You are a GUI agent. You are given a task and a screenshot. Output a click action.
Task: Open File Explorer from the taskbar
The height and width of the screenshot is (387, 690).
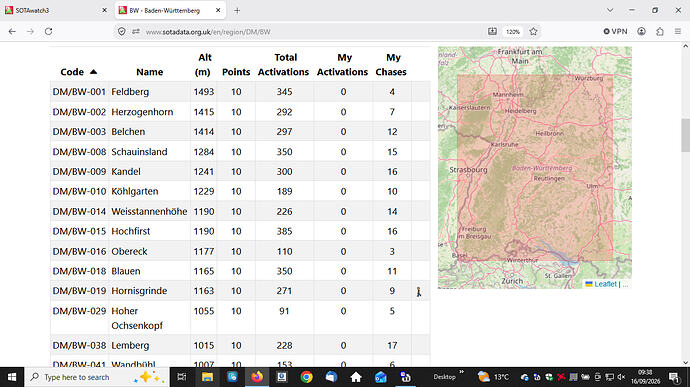[x=207, y=377]
